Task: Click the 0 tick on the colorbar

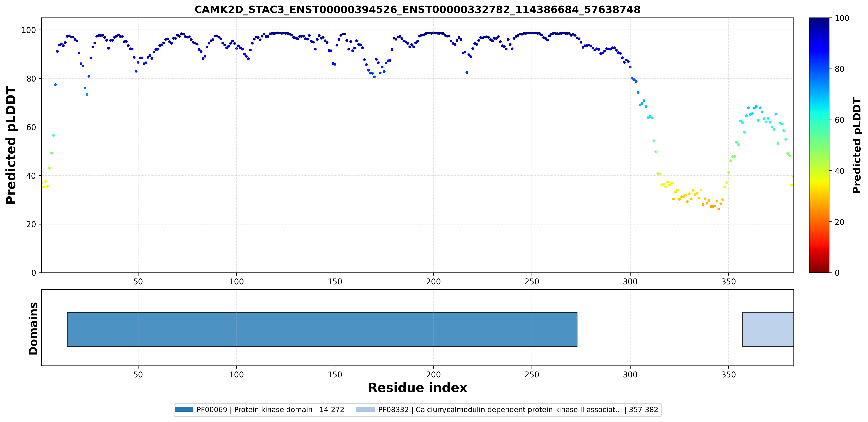Action: (x=837, y=273)
